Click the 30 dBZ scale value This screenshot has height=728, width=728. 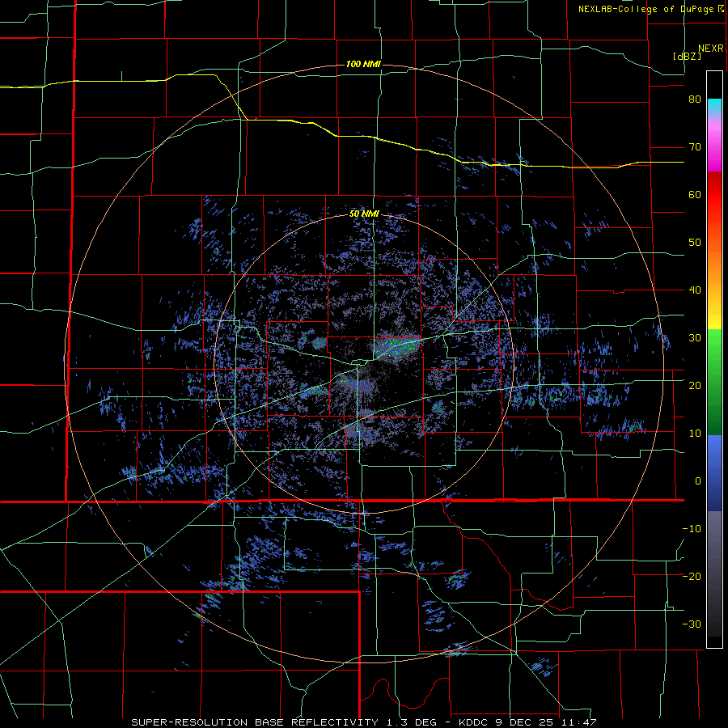point(695,338)
